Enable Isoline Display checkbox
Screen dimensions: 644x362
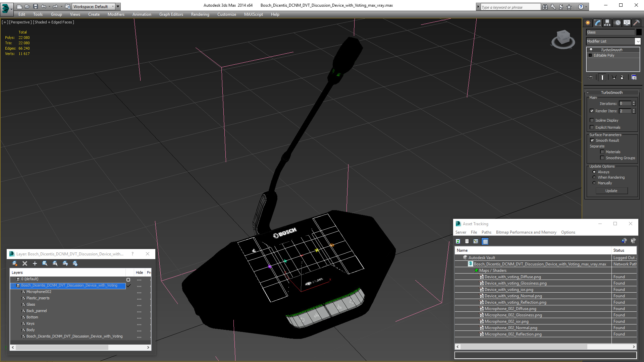pos(592,120)
